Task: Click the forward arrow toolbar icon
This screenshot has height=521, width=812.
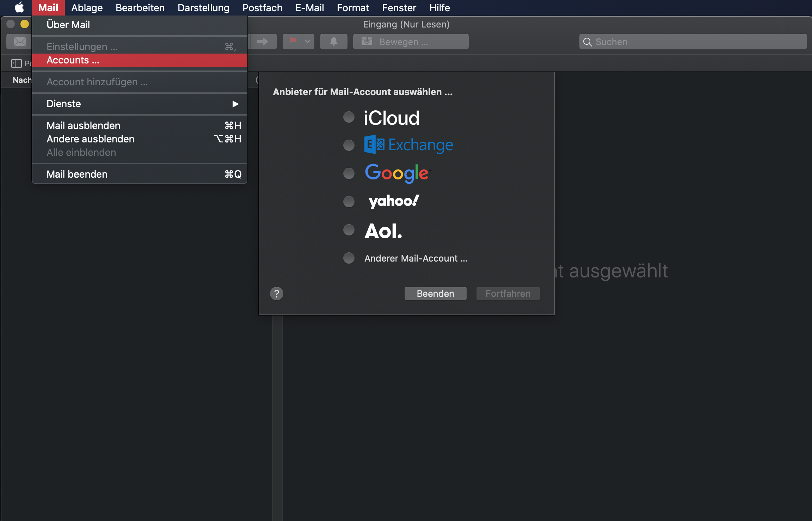Action: click(263, 42)
